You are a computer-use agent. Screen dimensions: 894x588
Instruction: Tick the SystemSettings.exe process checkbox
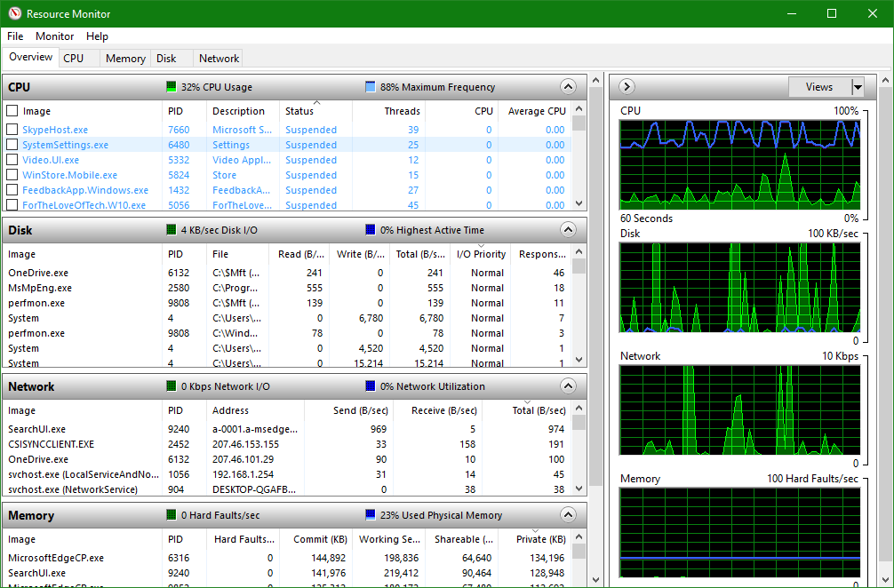click(x=12, y=145)
